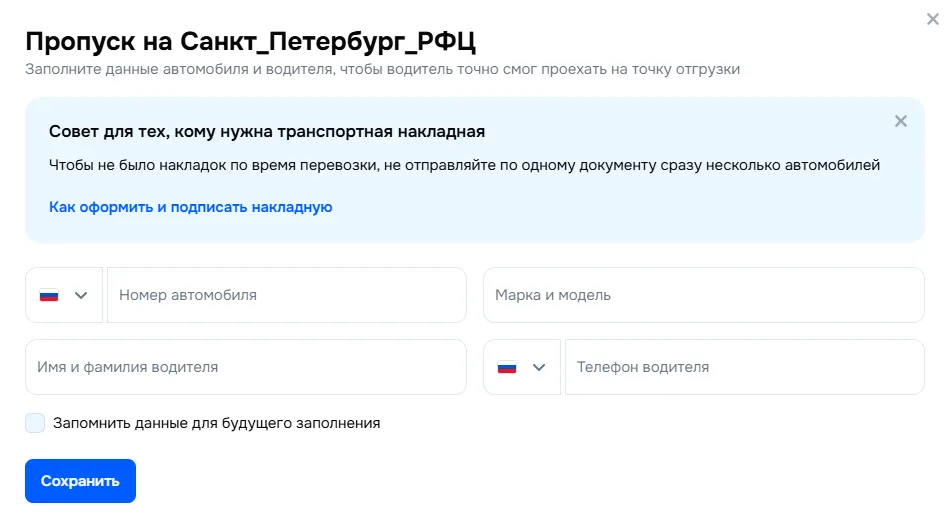The width and height of the screenshot is (951, 513).
Task: Enable Запомнить данные для будущего заполнения checkbox
Action: (x=35, y=423)
